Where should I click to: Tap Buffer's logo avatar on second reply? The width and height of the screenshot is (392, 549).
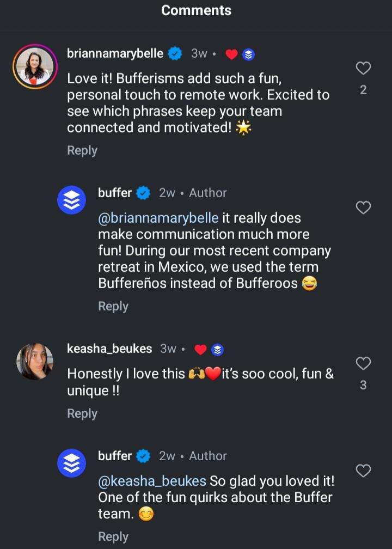coord(71,463)
